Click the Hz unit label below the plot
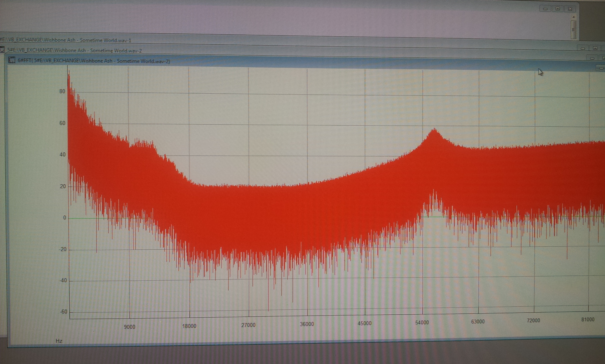The width and height of the screenshot is (605, 364). coord(59,341)
